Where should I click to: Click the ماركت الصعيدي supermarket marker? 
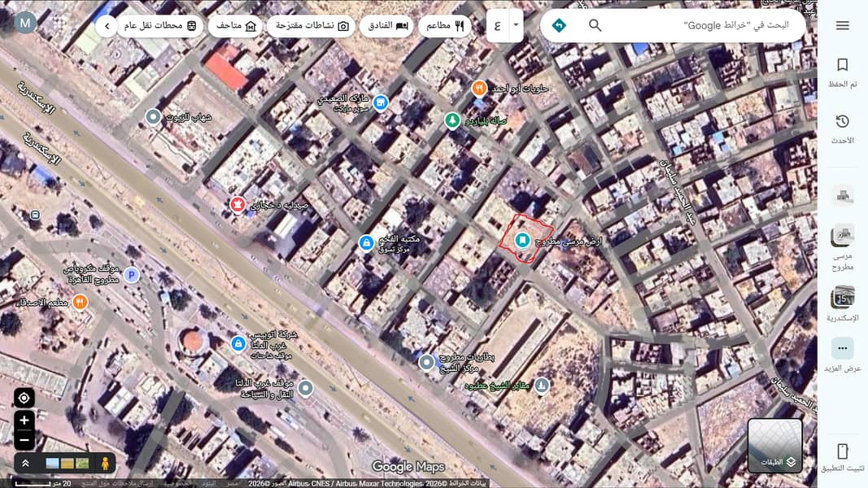point(380,102)
